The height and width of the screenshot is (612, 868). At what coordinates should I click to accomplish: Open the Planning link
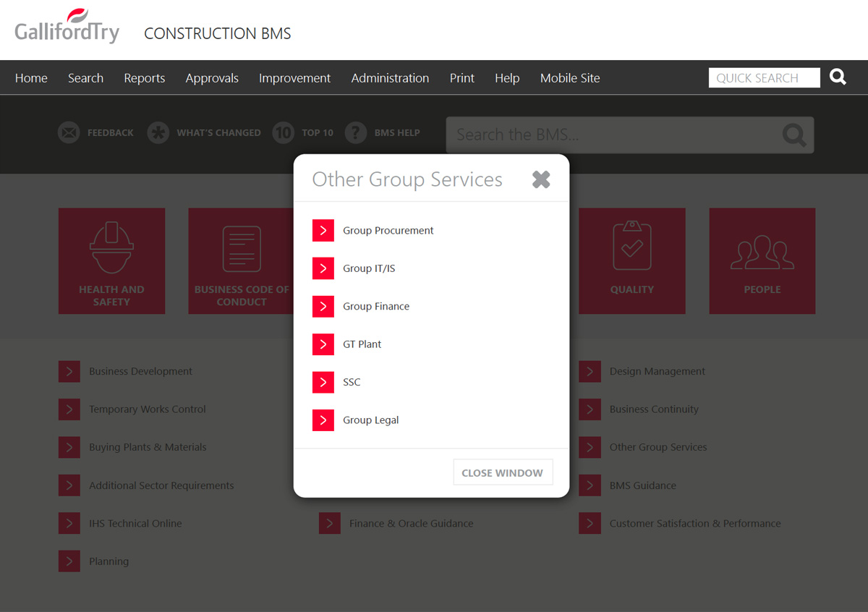pos(109,561)
